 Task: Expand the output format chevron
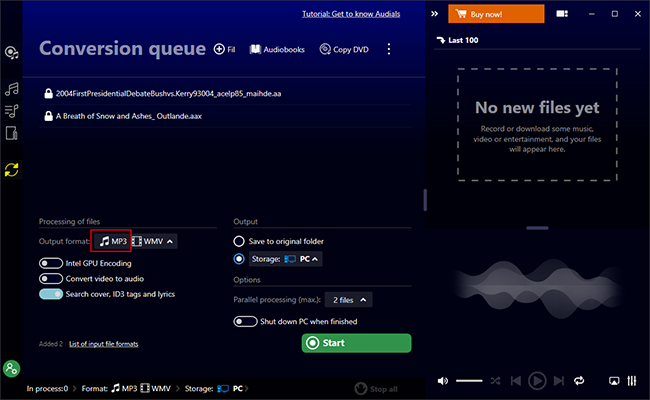170,241
